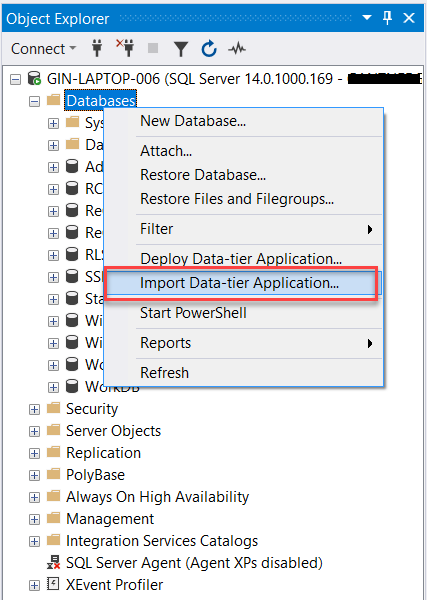Expand the database starting with RC
Image resolution: width=427 pixels, height=600 pixels.
click(54, 189)
